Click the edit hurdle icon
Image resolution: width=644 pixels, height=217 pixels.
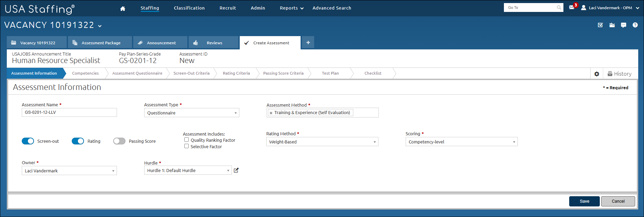[x=236, y=170]
